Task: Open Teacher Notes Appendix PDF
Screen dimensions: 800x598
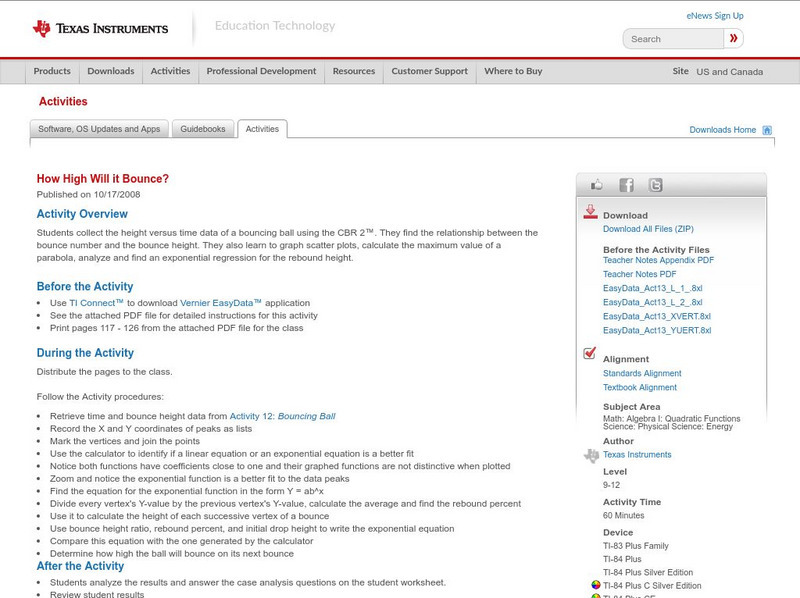Action: pos(658,260)
